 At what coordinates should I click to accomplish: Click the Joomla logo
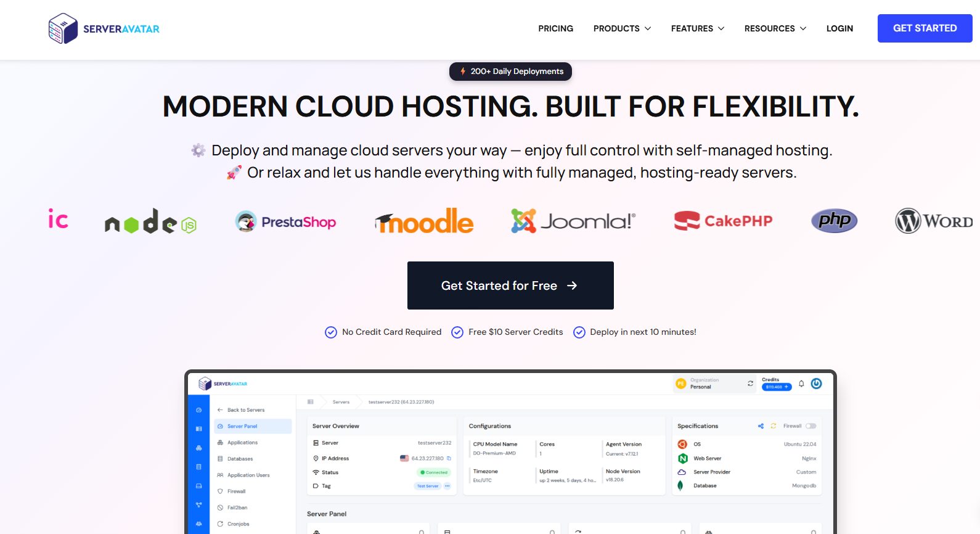[573, 221]
